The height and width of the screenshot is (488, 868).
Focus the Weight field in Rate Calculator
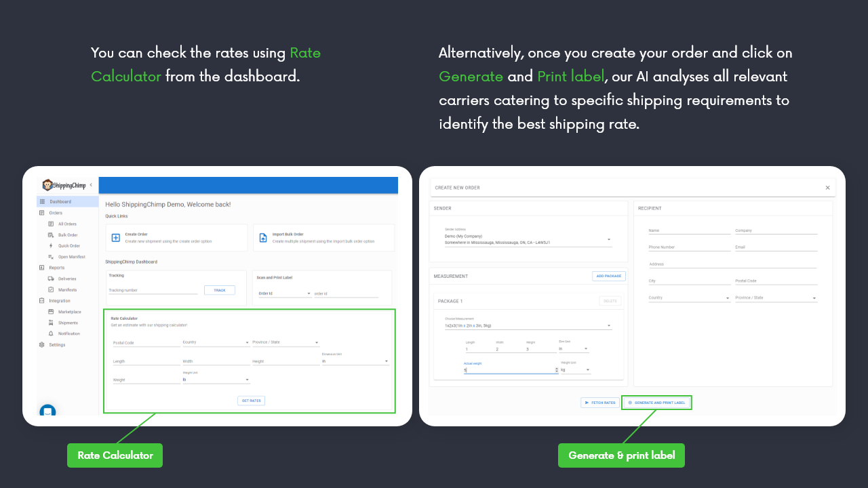click(x=146, y=380)
